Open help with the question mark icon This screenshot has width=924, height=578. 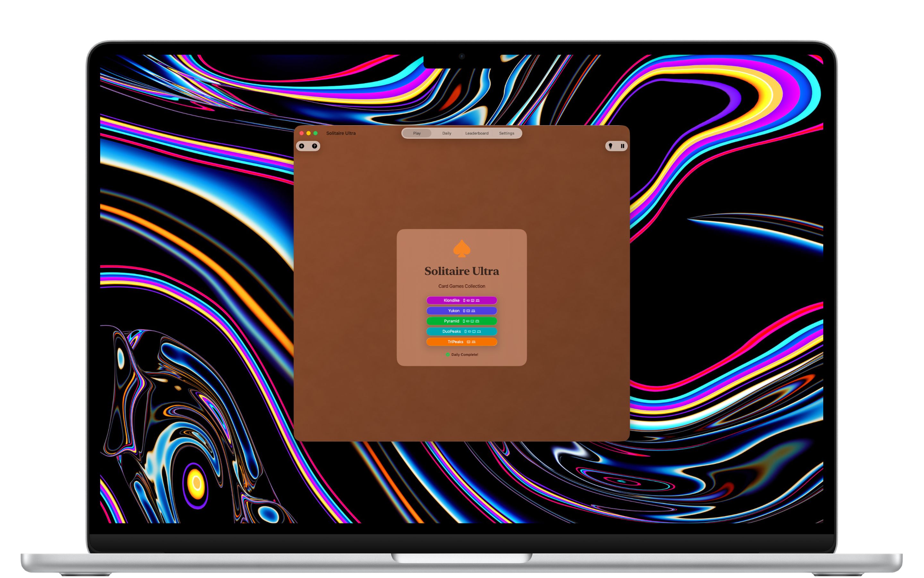coord(315,146)
